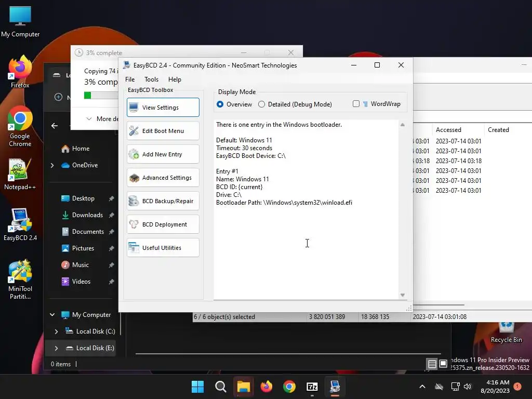This screenshot has width=532, height=399.
Task: Expand More details in copy dialog
Action: pos(102,119)
